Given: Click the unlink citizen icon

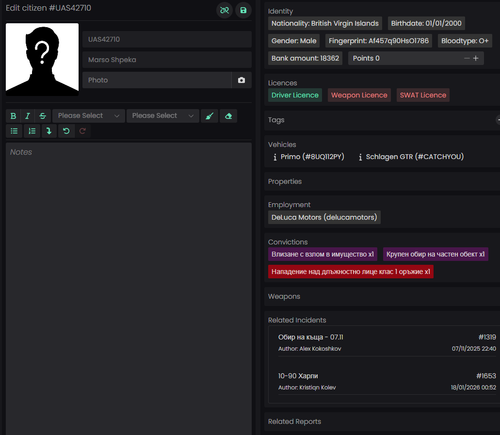Looking at the screenshot, I should [225, 10].
